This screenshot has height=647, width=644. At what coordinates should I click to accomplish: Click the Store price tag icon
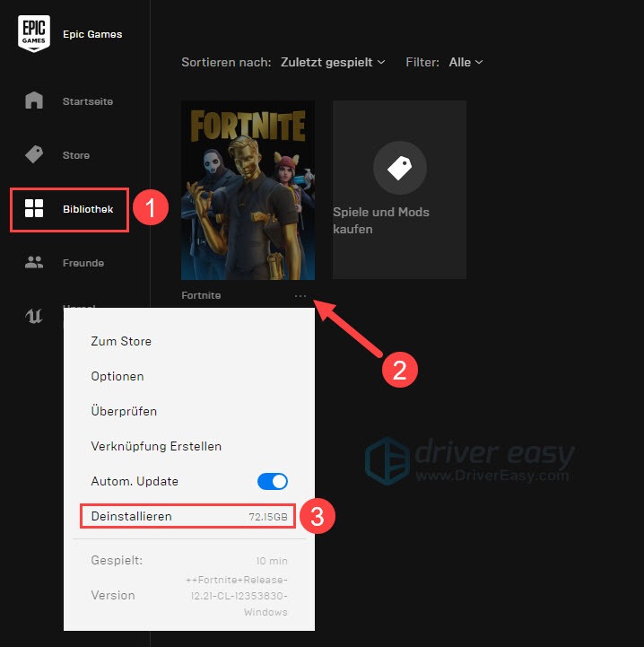pos(34,154)
